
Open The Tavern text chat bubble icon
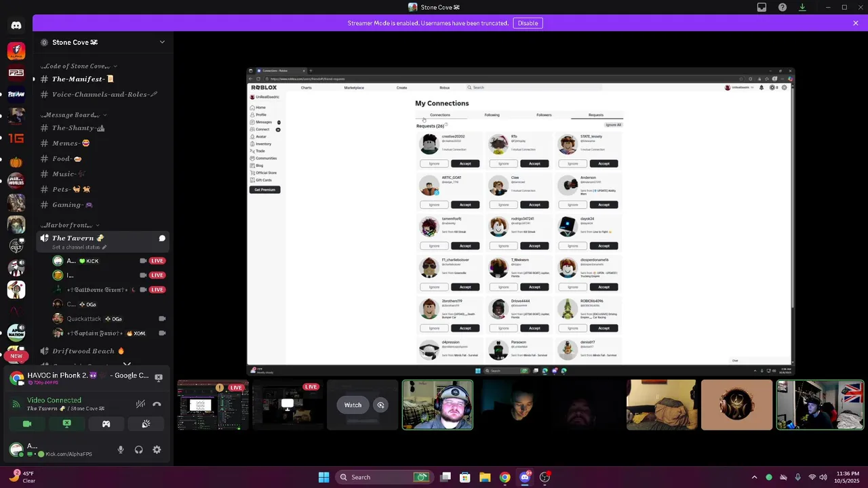click(x=162, y=239)
